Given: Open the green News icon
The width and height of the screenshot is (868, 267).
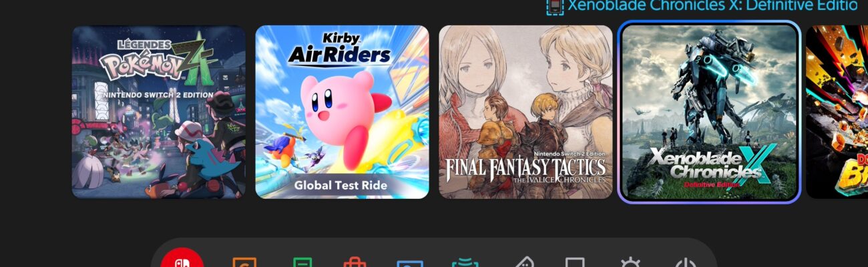Looking at the screenshot, I should [302, 262].
